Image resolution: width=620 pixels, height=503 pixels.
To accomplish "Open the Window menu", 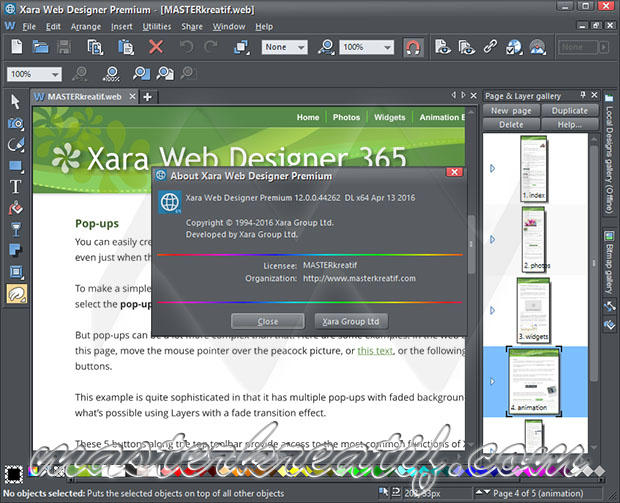I will [x=229, y=26].
